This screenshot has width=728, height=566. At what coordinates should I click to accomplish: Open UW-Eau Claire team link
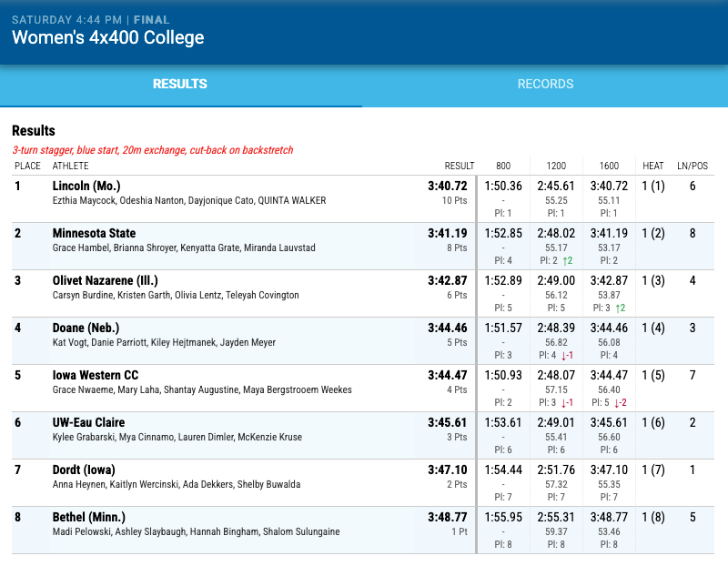pyautogui.click(x=88, y=422)
